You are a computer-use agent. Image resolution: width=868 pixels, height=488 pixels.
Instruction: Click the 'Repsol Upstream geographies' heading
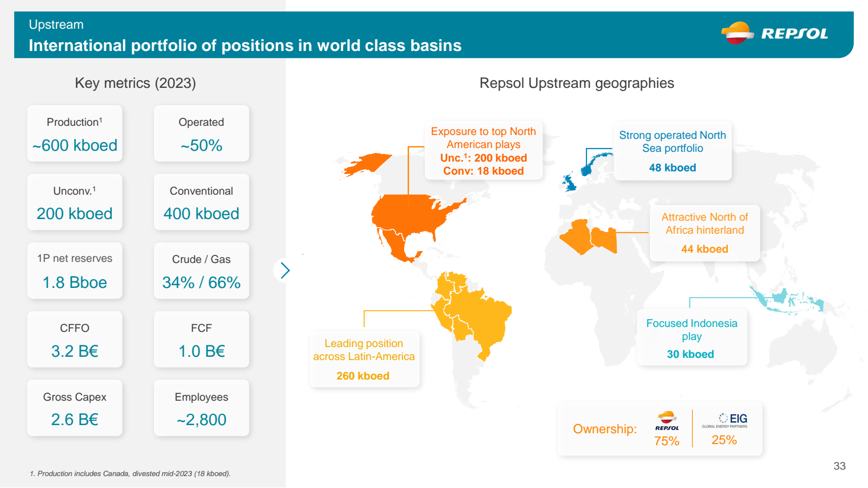577,83
